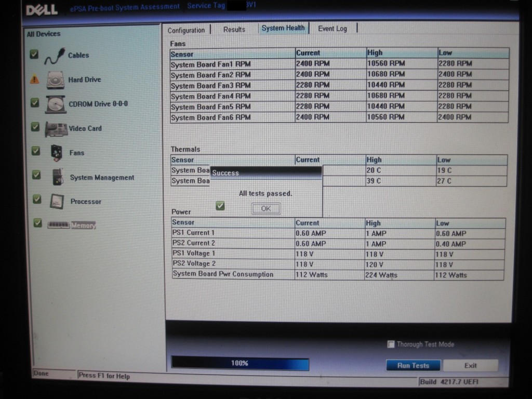532x399 pixels.
Task: Open the Configuration tab
Action: [x=187, y=30]
